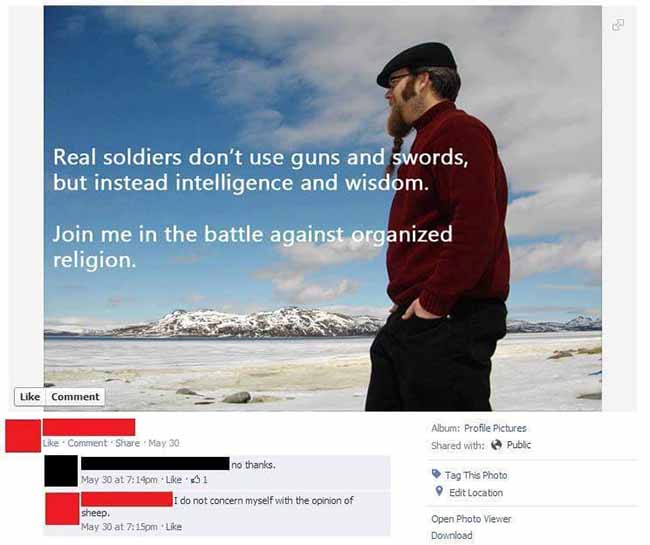The image size is (650, 545).
Task: Click Share below the post name
Action: (x=127, y=443)
